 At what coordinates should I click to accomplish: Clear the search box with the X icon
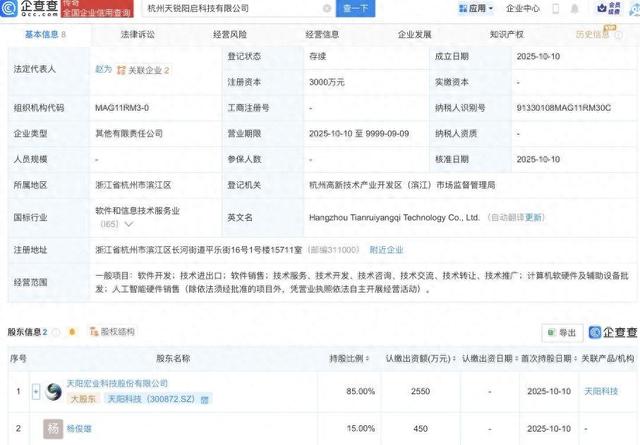[327, 9]
